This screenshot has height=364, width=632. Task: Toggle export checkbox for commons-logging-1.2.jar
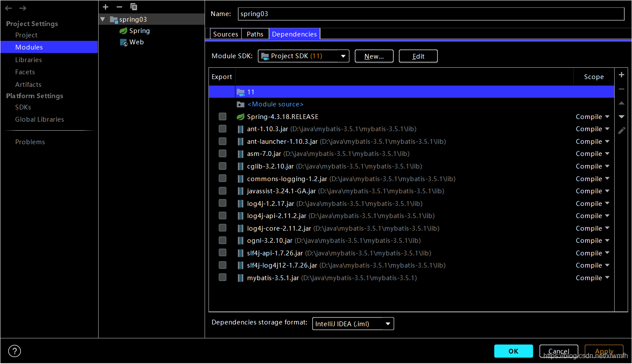[x=222, y=178]
